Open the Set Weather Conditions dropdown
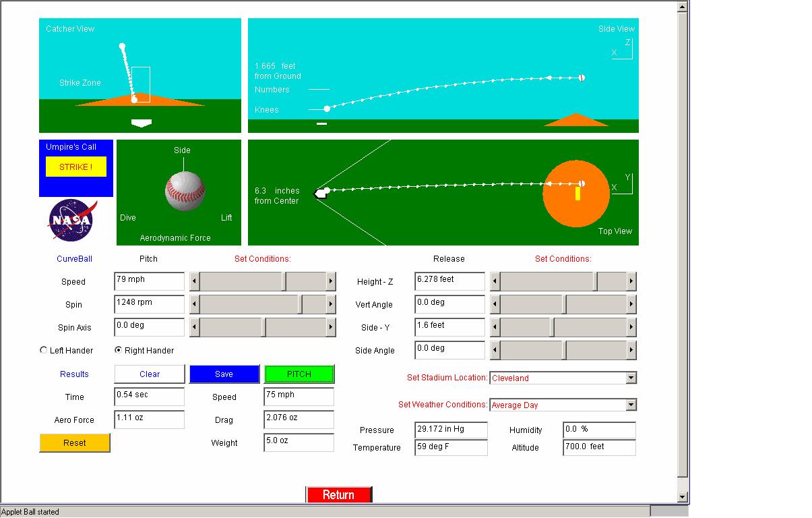The height and width of the screenshot is (518, 812). (563, 405)
